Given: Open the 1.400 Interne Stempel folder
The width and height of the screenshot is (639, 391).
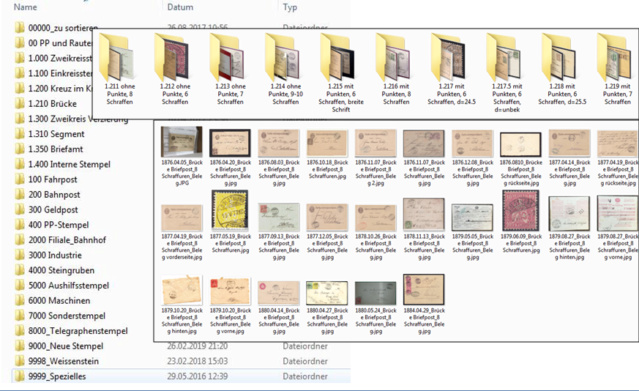Looking at the screenshot, I should click(69, 164).
